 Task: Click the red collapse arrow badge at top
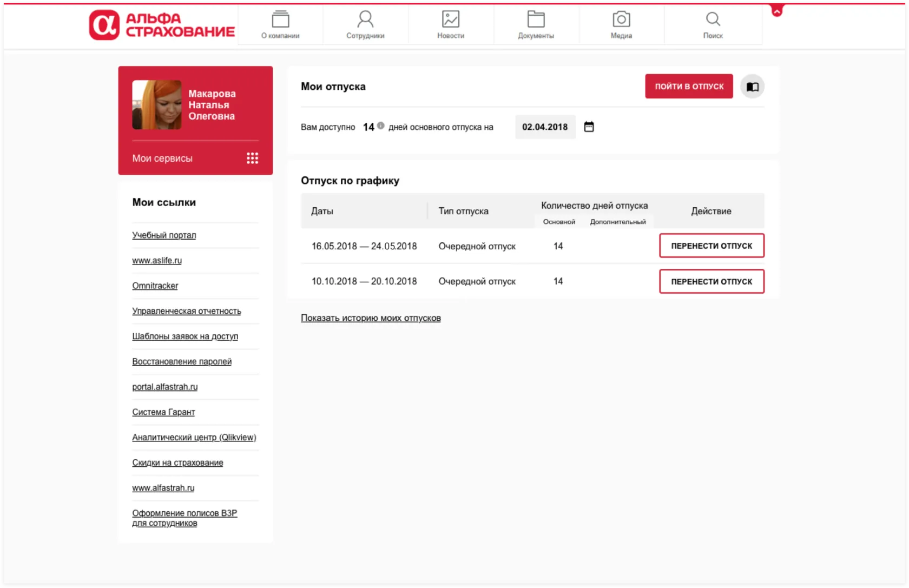777,11
